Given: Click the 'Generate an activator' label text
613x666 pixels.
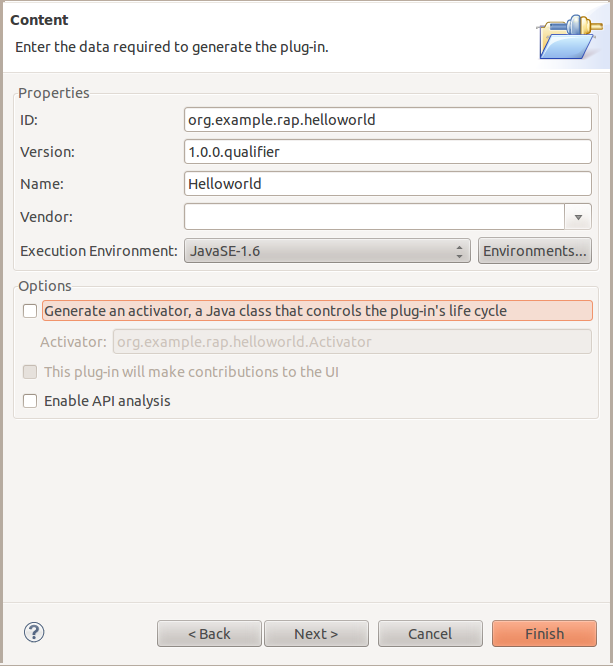Looking at the screenshot, I should [x=275, y=311].
